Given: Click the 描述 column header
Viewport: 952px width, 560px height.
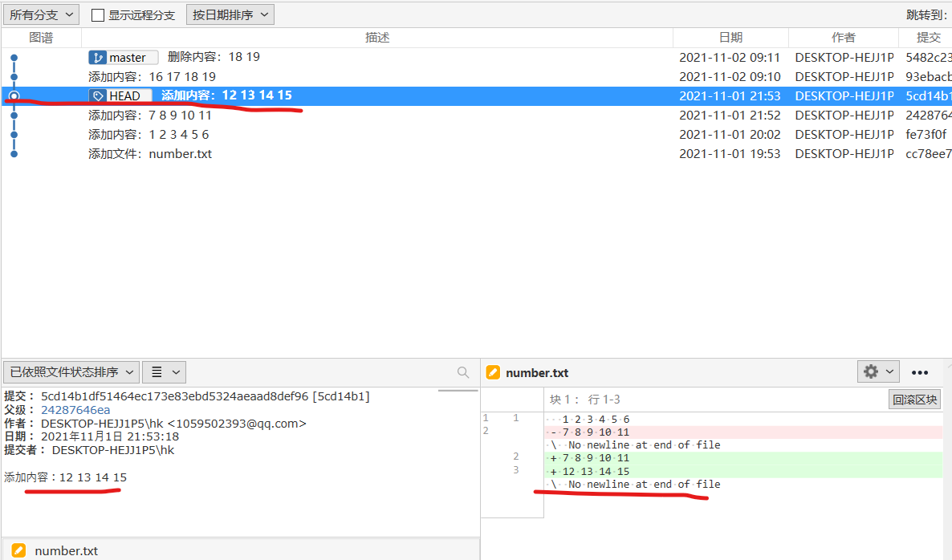Looking at the screenshot, I should pos(377,38).
